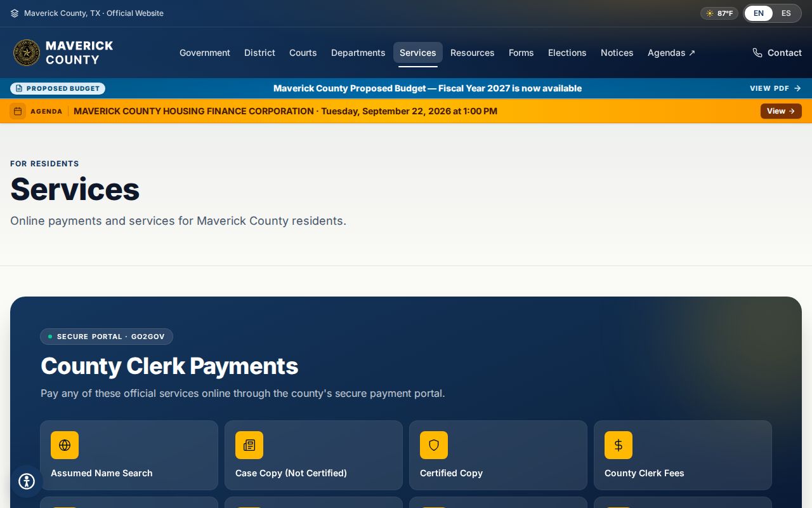Open the Courts menu
Viewport: 812px width, 508px height.
(x=303, y=53)
